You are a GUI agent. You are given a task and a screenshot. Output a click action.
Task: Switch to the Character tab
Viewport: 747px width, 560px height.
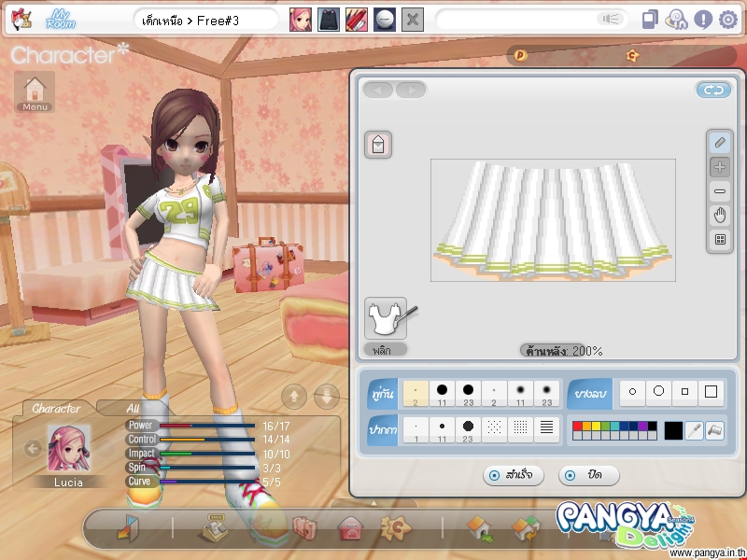(x=56, y=409)
